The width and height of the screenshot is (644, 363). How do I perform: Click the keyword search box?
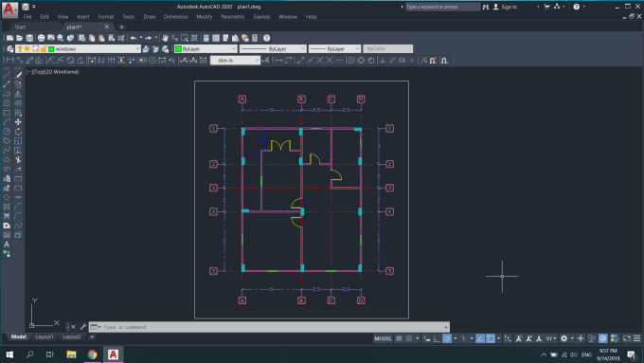[442, 7]
